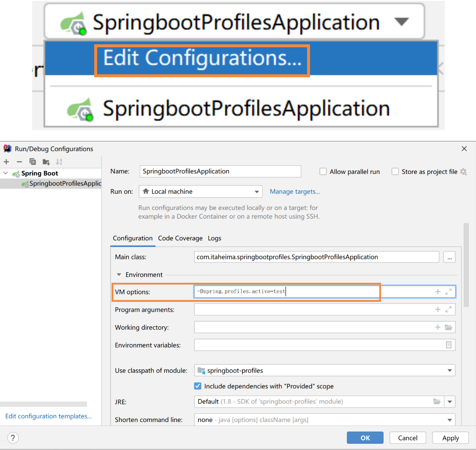Close the Run/Debug Configurations dialog
The image size is (476, 450).
(x=464, y=149)
